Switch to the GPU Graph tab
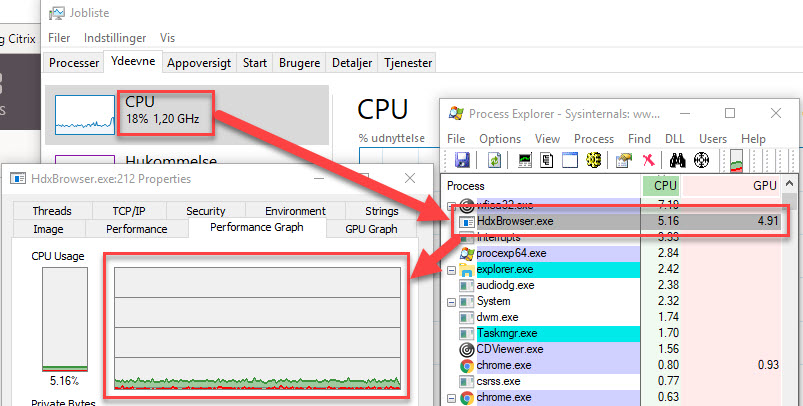The width and height of the screenshot is (803, 406). [x=371, y=229]
